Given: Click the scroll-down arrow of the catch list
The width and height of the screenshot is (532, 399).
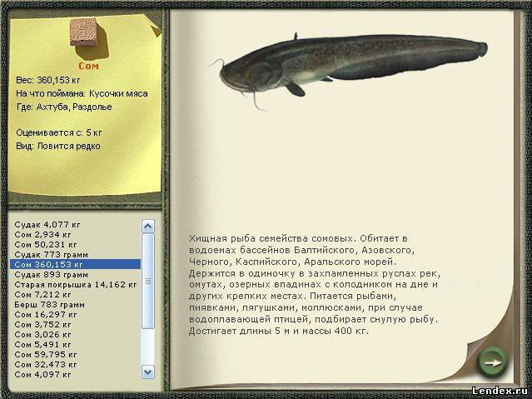Looking at the screenshot, I should pos(148,372).
